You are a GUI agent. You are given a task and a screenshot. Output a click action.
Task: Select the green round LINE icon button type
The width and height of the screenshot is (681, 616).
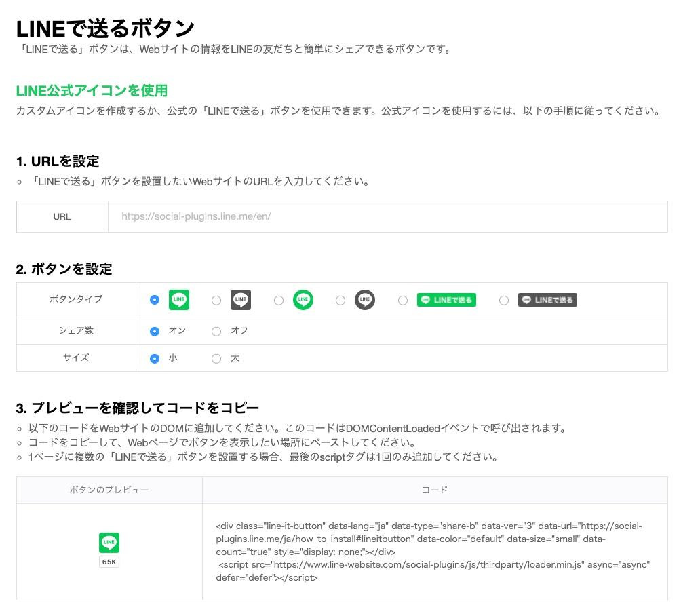coord(303,300)
